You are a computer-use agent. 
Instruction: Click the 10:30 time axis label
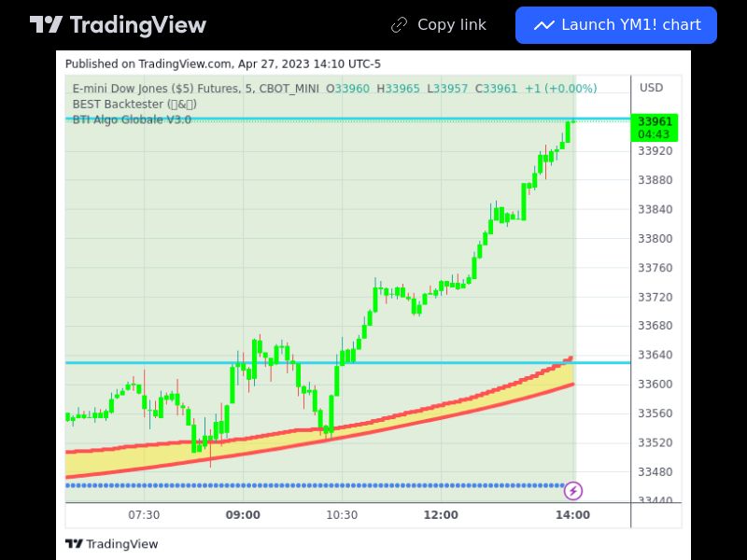(342, 515)
